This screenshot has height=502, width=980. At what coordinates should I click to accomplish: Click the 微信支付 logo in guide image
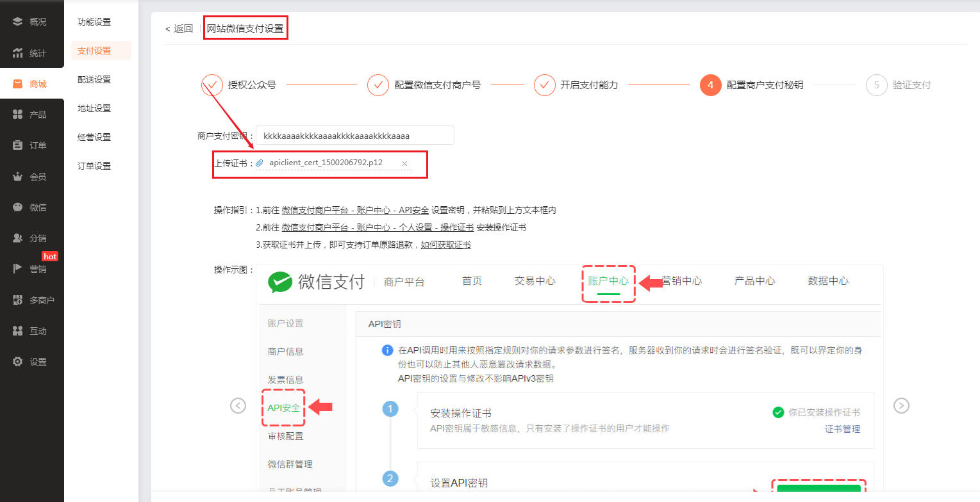click(x=316, y=281)
